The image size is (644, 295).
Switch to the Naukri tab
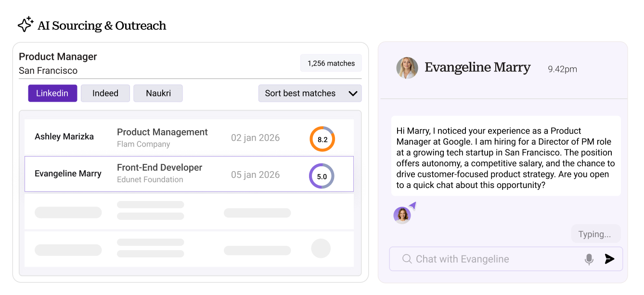pyautogui.click(x=158, y=93)
